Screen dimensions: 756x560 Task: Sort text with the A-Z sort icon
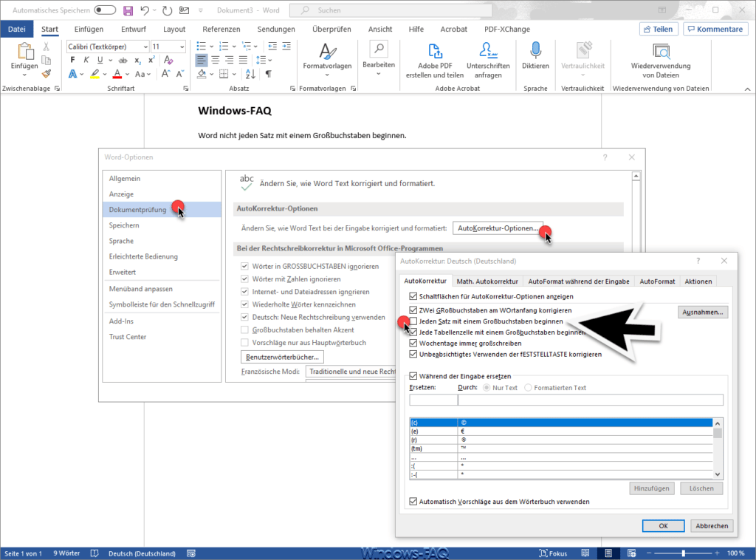click(x=250, y=74)
